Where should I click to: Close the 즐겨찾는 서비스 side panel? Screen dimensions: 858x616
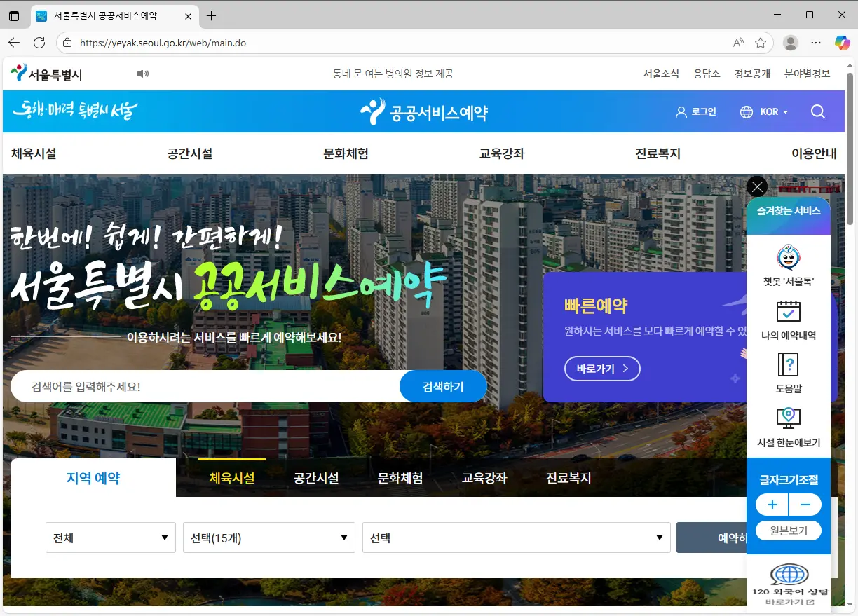click(x=757, y=187)
